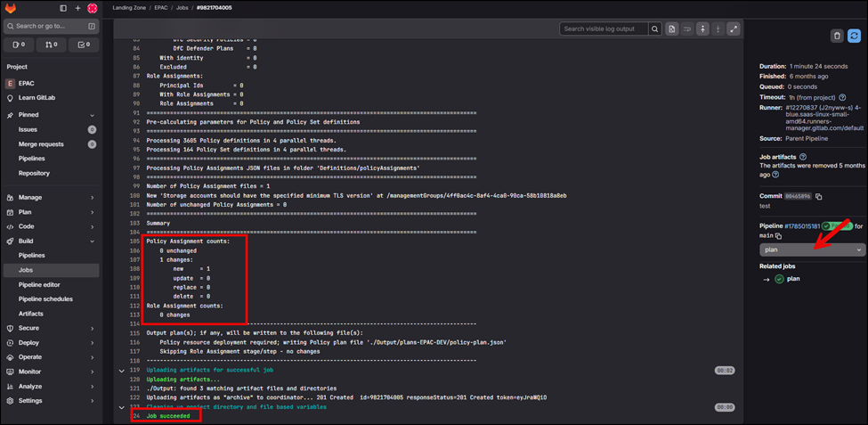The image size is (868, 425).
Task: Collapse the sidebar with the panel toggle icon
Action: coord(63,8)
